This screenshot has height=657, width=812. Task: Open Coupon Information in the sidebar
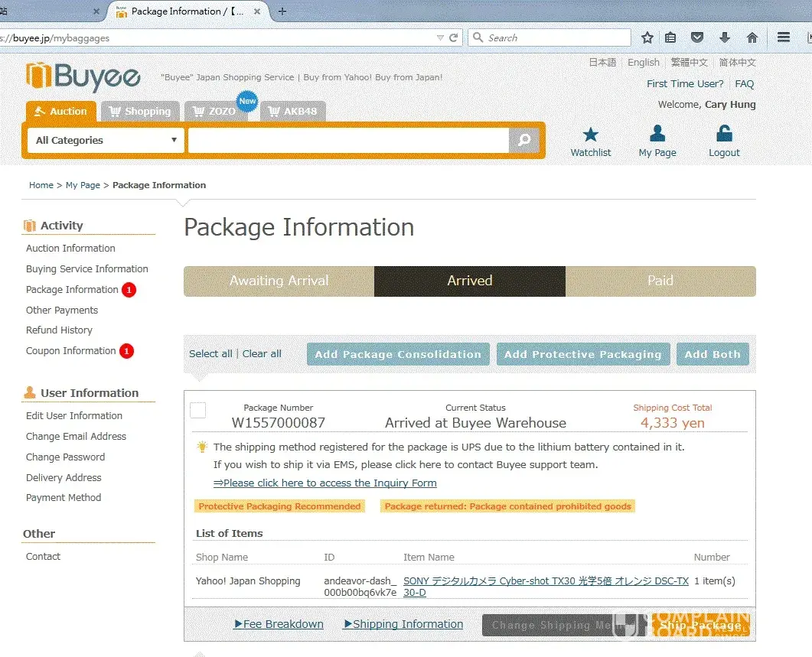pyautogui.click(x=71, y=351)
